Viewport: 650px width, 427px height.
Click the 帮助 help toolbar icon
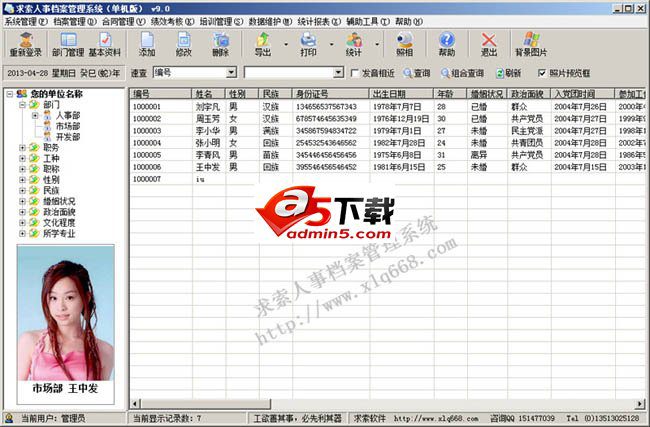pos(446,44)
